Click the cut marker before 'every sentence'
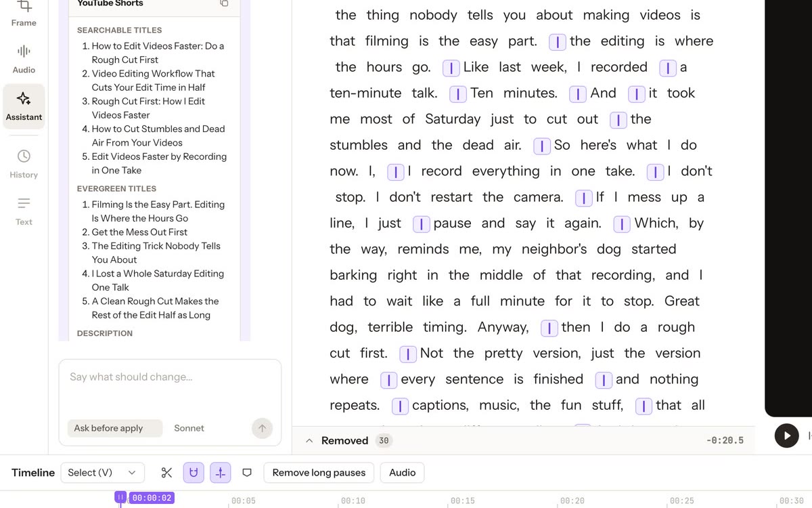This screenshot has width=812, height=508. coord(389,380)
